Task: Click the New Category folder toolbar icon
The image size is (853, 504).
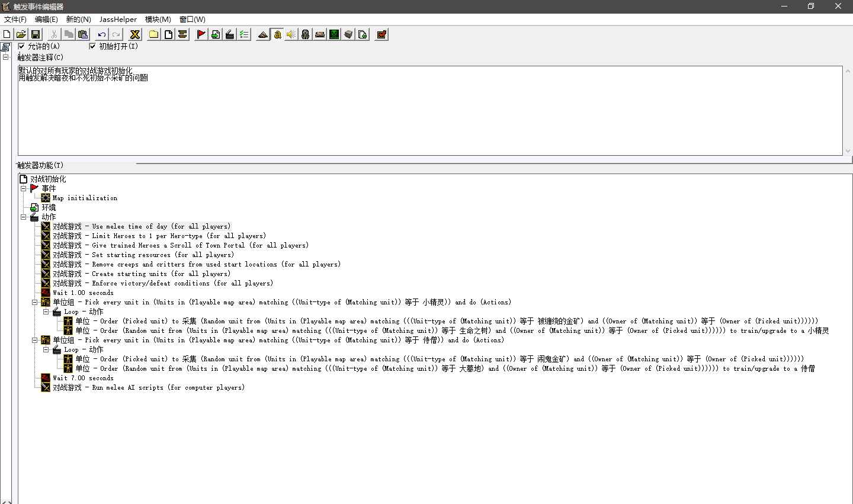Action: [x=154, y=34]
